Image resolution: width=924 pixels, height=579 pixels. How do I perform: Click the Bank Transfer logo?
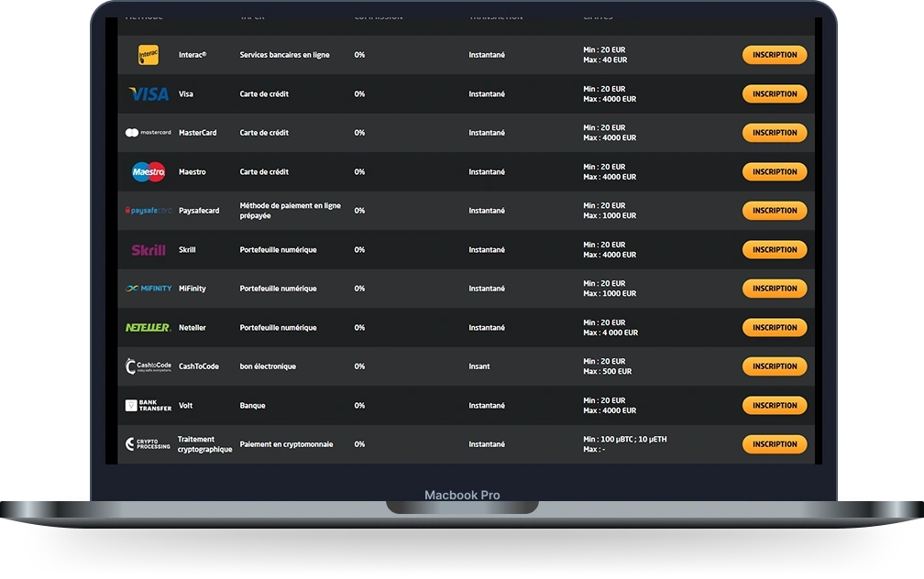(x=148, y=405)
